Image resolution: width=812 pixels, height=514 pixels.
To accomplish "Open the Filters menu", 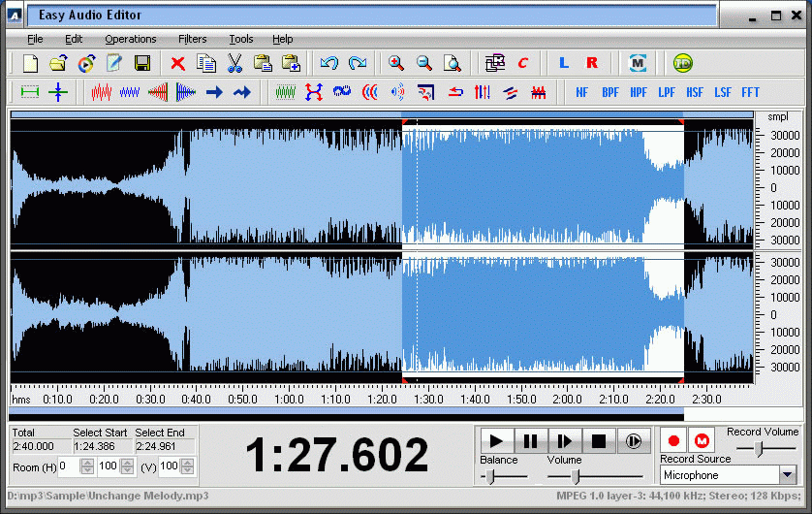I will coord(192,39).
